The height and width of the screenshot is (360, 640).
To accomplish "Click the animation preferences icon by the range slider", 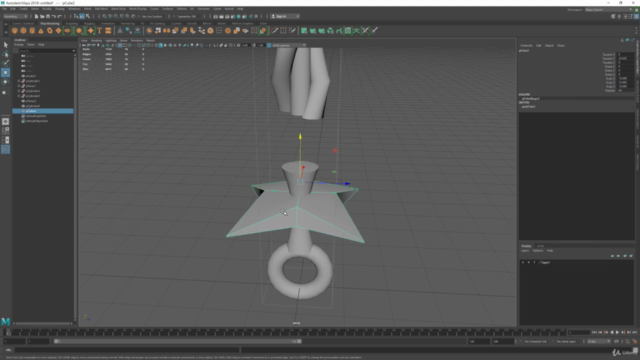I will coord(635,341).
